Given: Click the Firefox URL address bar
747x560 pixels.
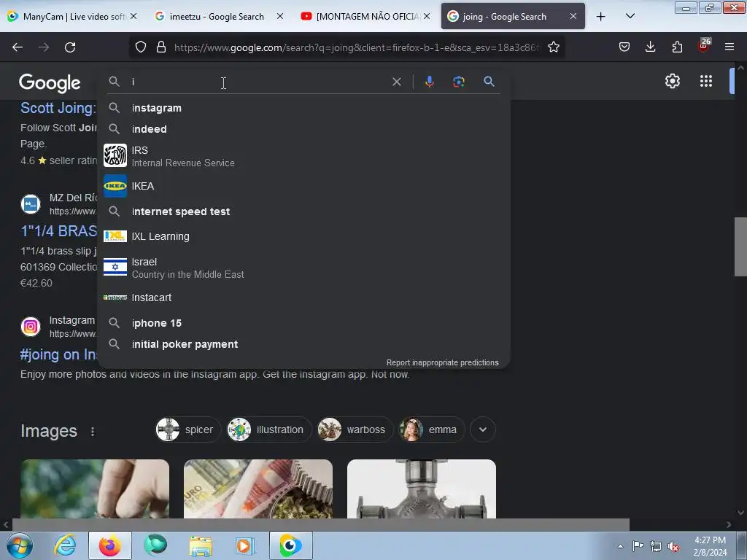Looking at the screenshot, I should (x=356, y=47).
